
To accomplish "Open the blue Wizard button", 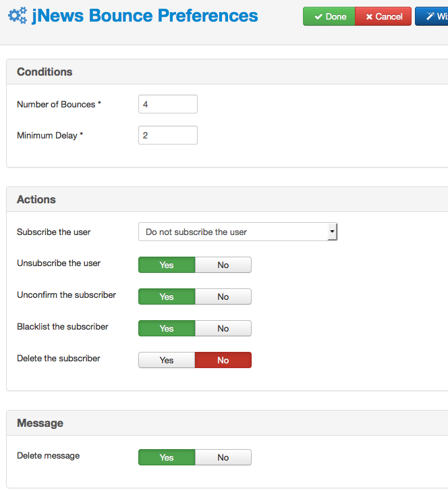I will point(432,16).
